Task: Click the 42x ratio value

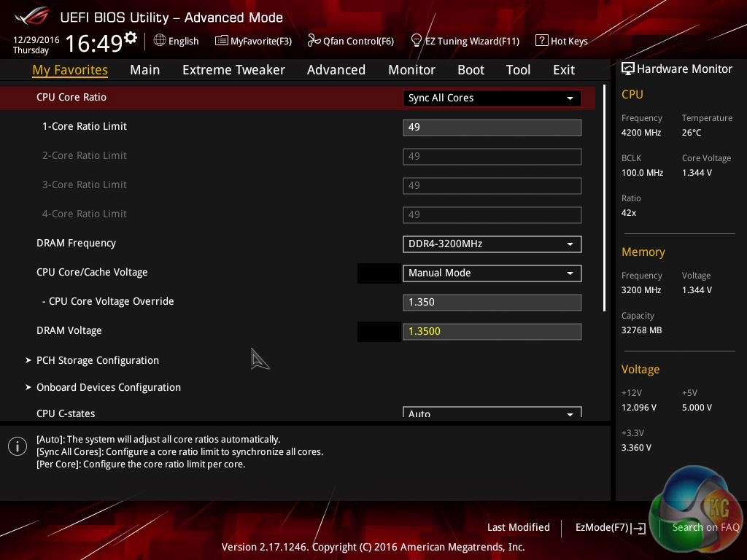Action: 629,213
